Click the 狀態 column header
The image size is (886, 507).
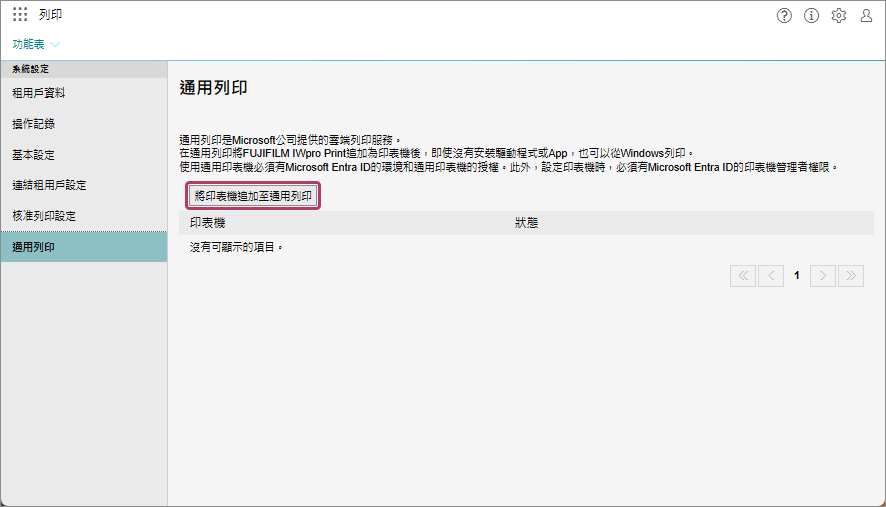pos(526,223)
